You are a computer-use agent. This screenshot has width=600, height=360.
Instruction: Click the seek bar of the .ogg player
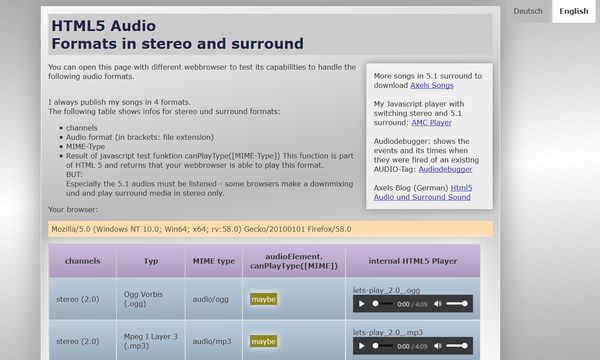click(383, 304)
